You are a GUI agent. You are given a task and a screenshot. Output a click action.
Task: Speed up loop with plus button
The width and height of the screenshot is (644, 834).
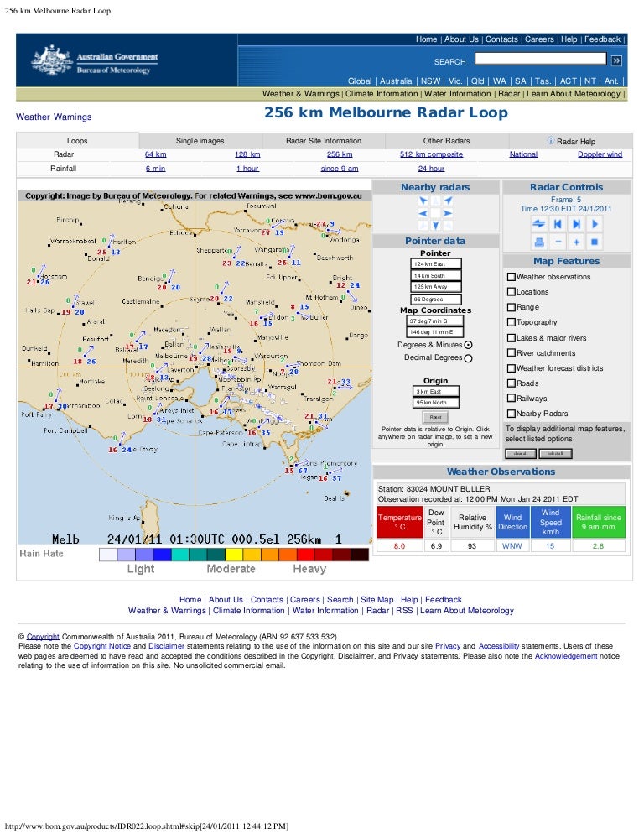click(576, 242)
